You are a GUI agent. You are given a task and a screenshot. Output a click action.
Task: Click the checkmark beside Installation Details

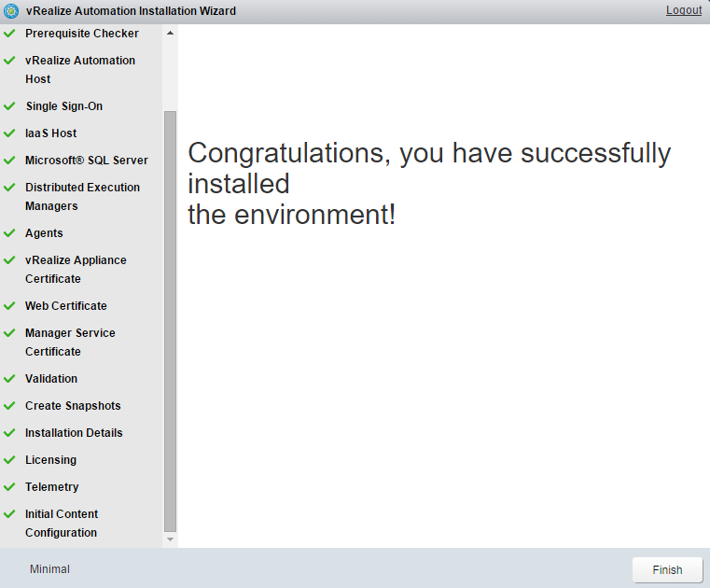click(9, 433)
